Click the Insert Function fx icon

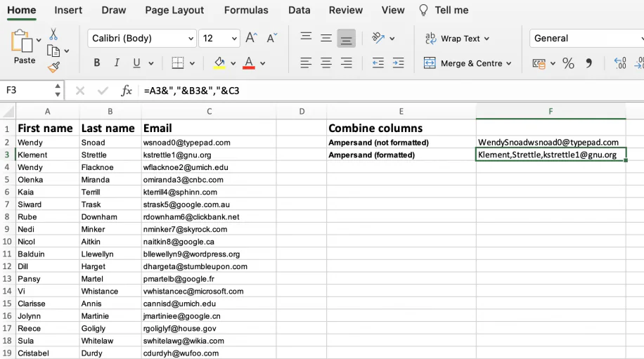click(x=127, y=91)
